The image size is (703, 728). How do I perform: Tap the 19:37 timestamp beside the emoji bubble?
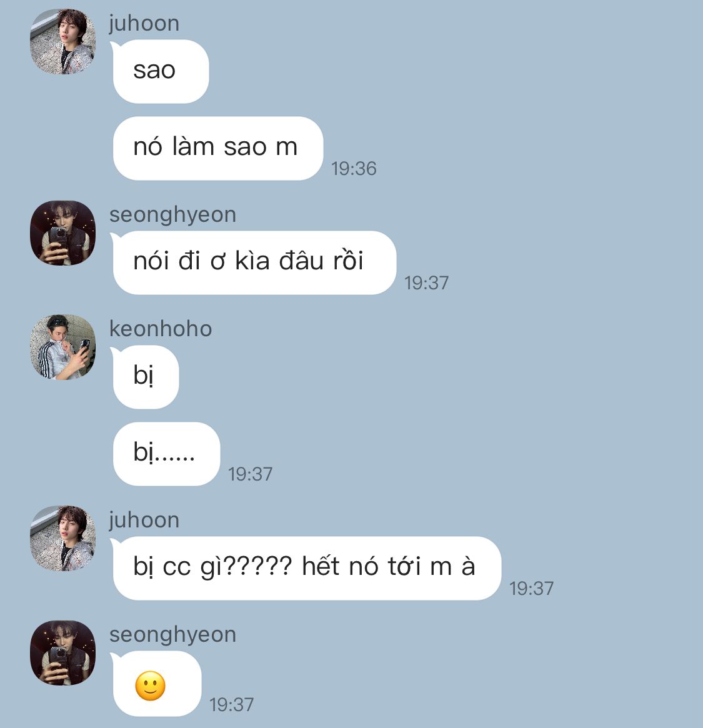pyautogui.click(x=232, y=704)
